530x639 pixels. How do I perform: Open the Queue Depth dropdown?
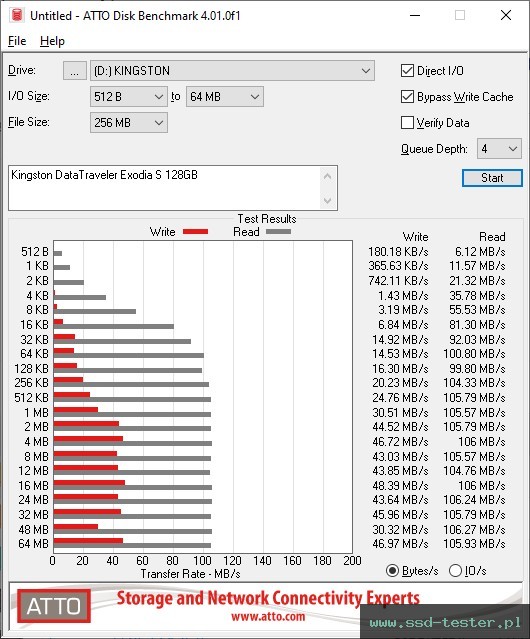tap(499, 149)
